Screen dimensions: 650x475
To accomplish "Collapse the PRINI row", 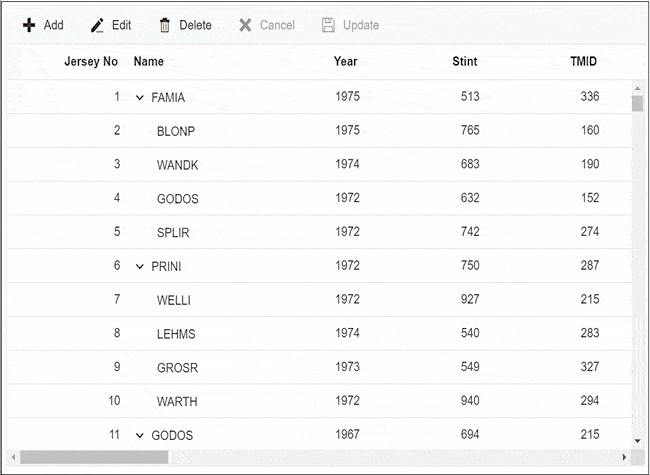I will click(140, 267).
